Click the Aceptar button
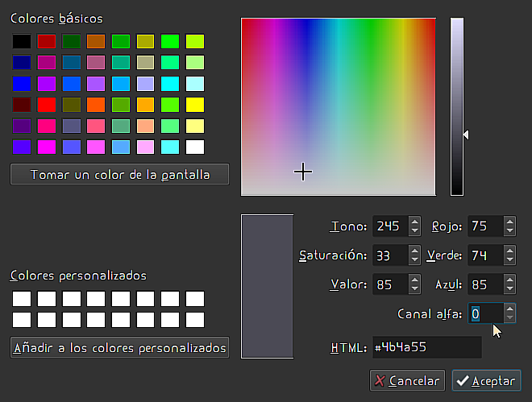Image resolution: width=532 pixels, height=402 pixels. pos(487,381)
